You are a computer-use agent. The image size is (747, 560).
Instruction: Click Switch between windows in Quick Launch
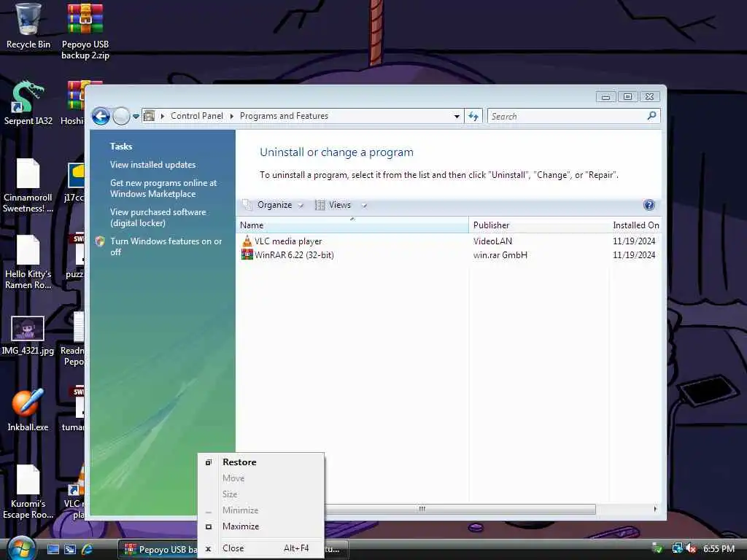pyautogui.click(x=70, y=550)
